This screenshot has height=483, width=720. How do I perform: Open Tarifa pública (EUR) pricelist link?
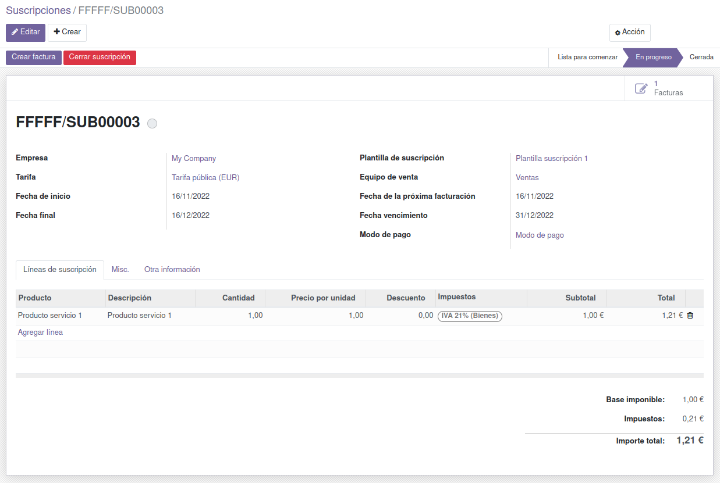coord(205,177)
